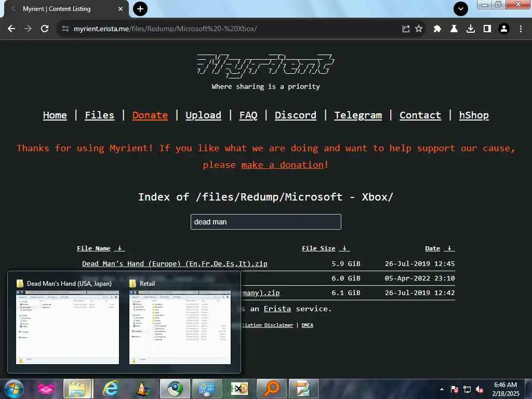Open the hShop navigation link
This screenshot has height=399, width=532.
(x=474, y=115)
